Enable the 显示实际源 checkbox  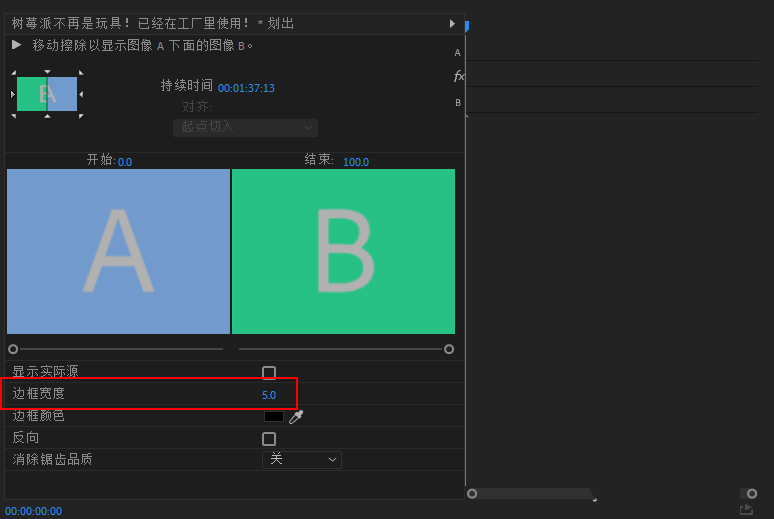(x=269, y=373)
